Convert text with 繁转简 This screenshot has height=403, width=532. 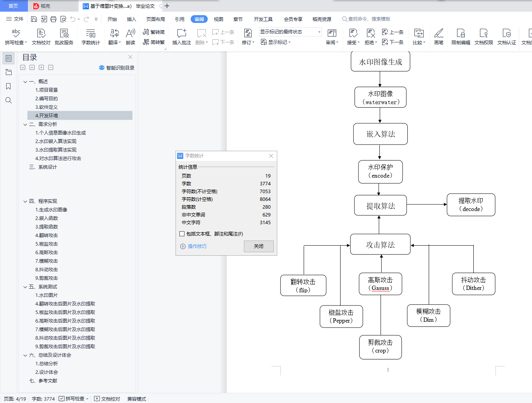154,32
